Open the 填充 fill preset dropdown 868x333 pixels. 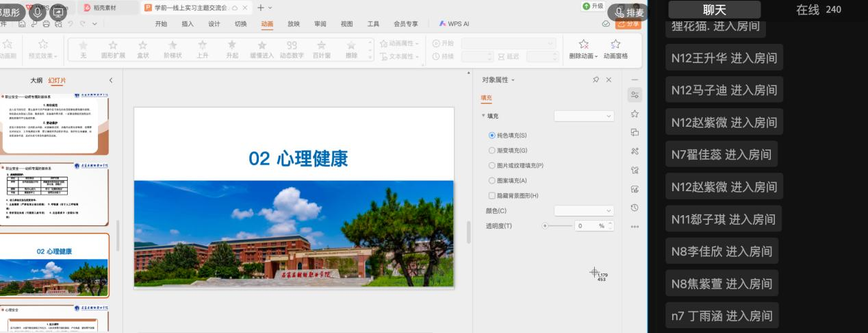tap(583, 116)
